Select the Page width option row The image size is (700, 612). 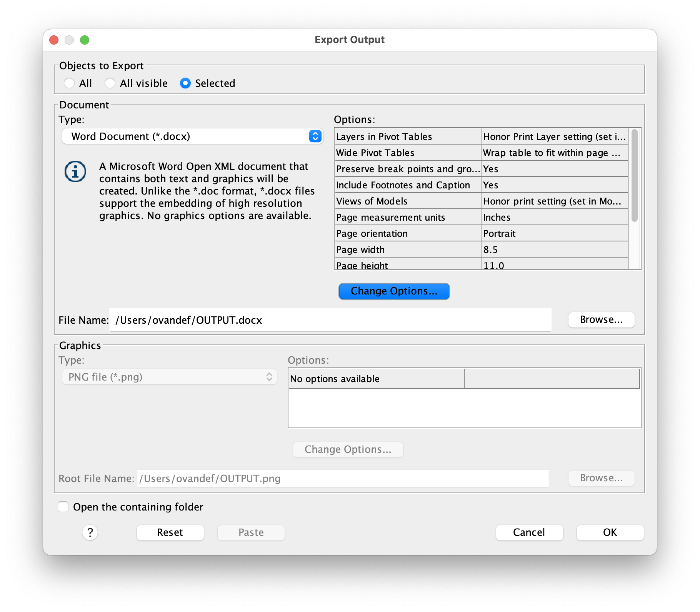pyautogui.click(x=481, y=249)
